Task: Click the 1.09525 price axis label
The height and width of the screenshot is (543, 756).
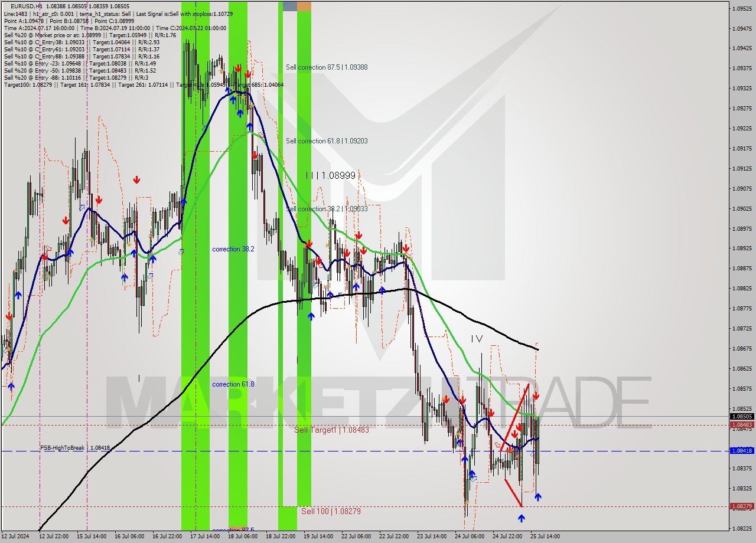Action: pos(742,8)
